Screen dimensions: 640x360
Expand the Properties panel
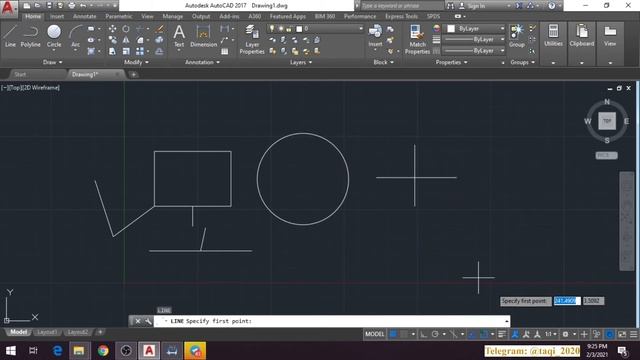[x=451, y=62]
